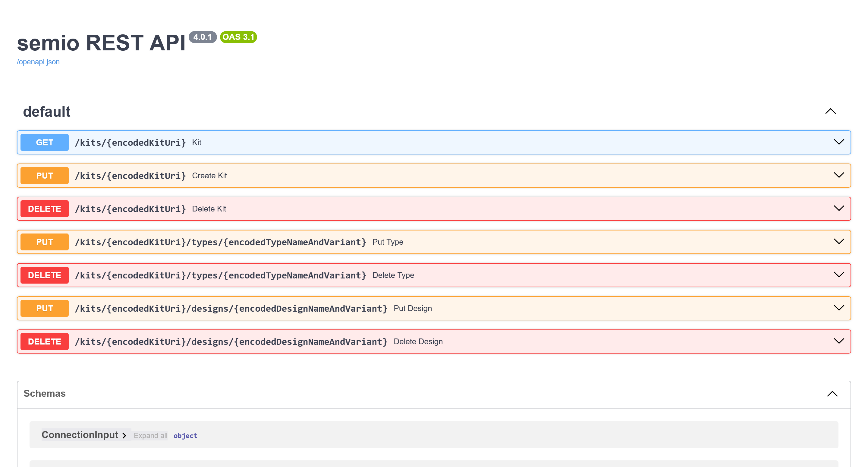Click DELETE badge for Delete Design
Image resolution: width=868 pixels, height=467 pixels.
click(x=45, y=342)
